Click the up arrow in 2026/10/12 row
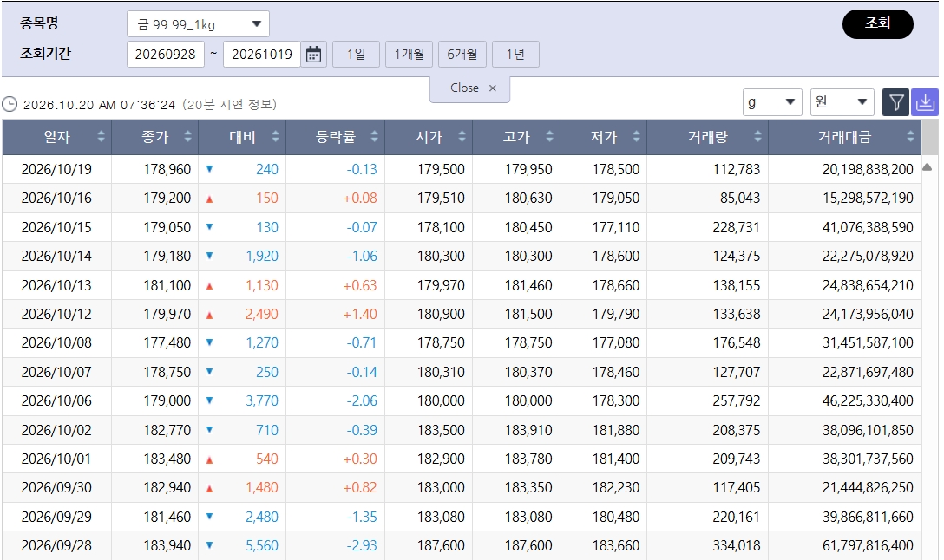Screen dimensions: 944x560 (x=209, y=316)
